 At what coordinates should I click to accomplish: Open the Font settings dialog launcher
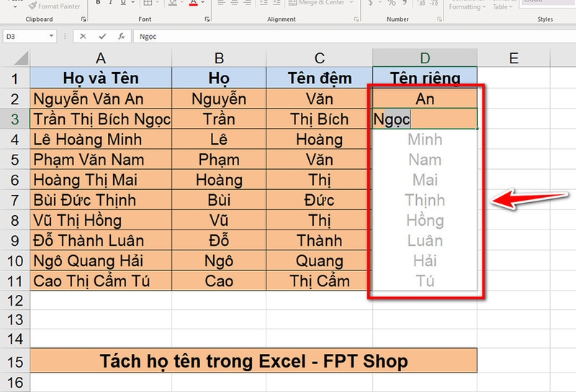[x=207, y=19]
